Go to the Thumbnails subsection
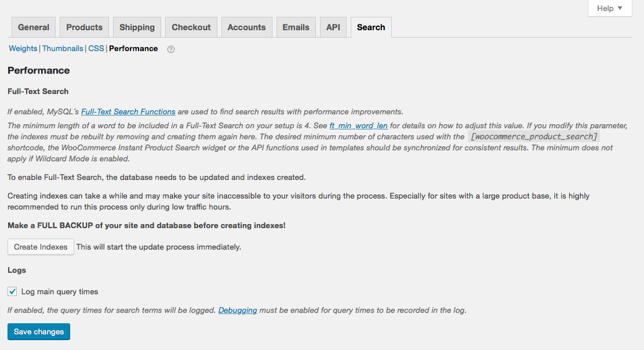The width and height of the screenshot is (644, 350). pos(63,49)
